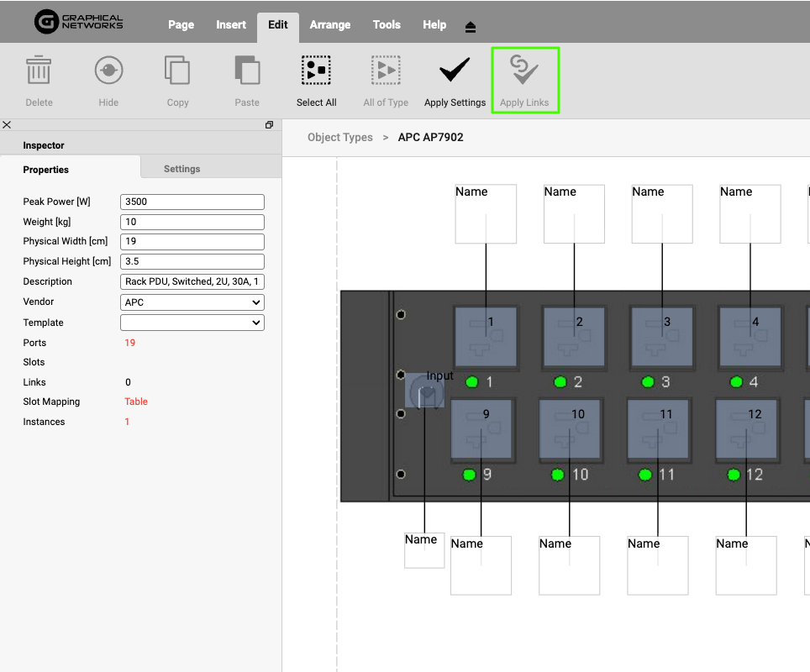
Task: Expand the Template dropdown
Action: coord(192,323)
